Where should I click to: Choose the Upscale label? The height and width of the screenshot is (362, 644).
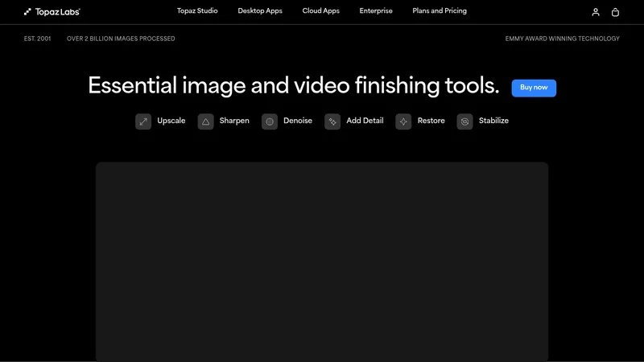coord(171,121)
